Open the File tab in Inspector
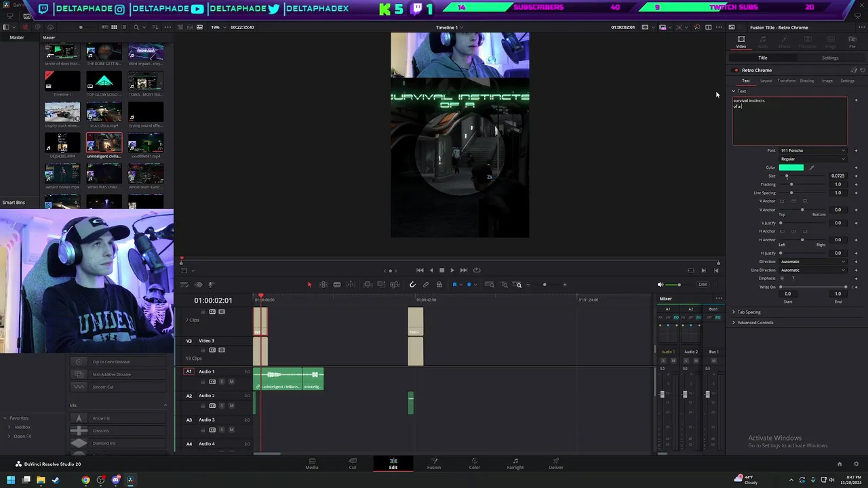Screen dimensions: 868x488 [852, 42]
